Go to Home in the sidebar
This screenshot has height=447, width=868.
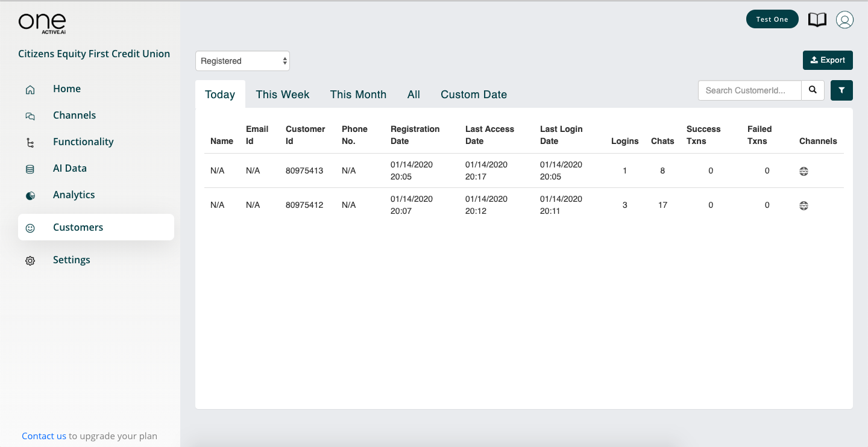point(67,89)
